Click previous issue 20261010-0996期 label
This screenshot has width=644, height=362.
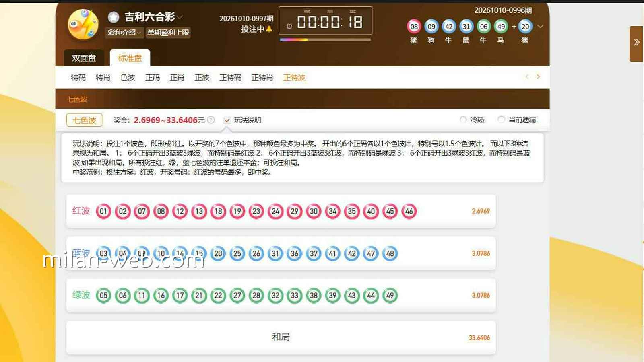[x=503, y=10]
